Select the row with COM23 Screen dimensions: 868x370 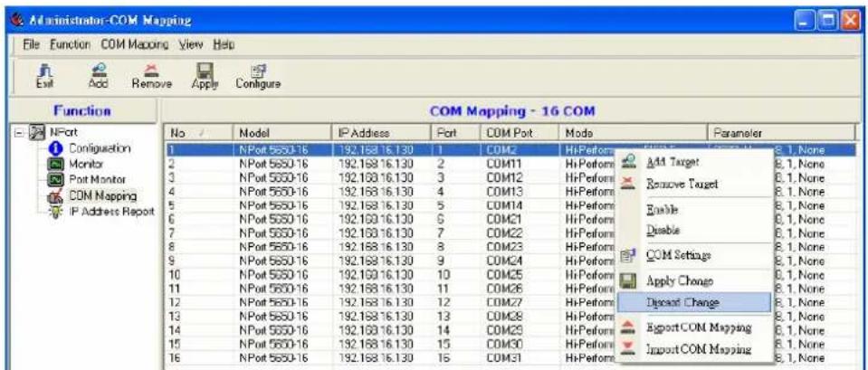510,247
